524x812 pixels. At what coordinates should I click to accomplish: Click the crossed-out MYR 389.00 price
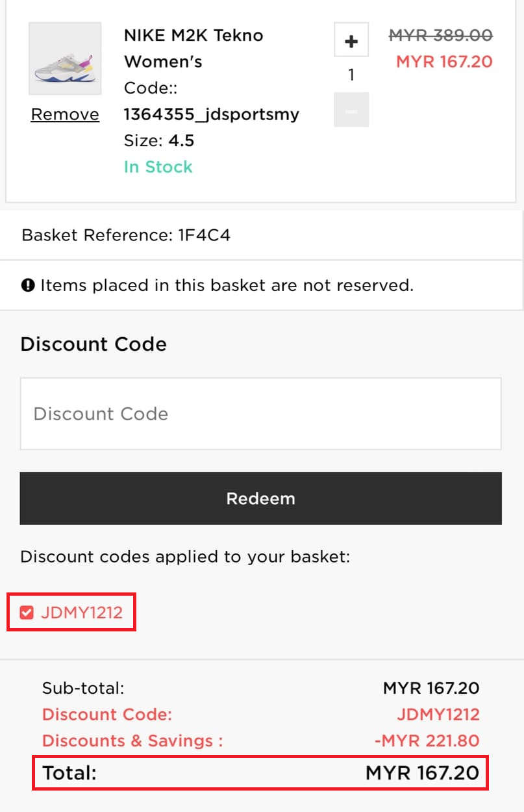click(440, 35)
